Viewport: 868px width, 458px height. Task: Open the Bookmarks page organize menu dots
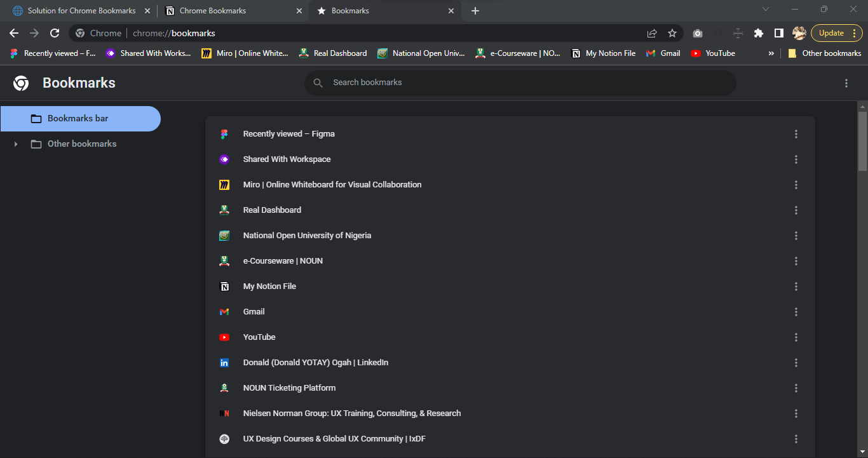click(x=846, y=83)
